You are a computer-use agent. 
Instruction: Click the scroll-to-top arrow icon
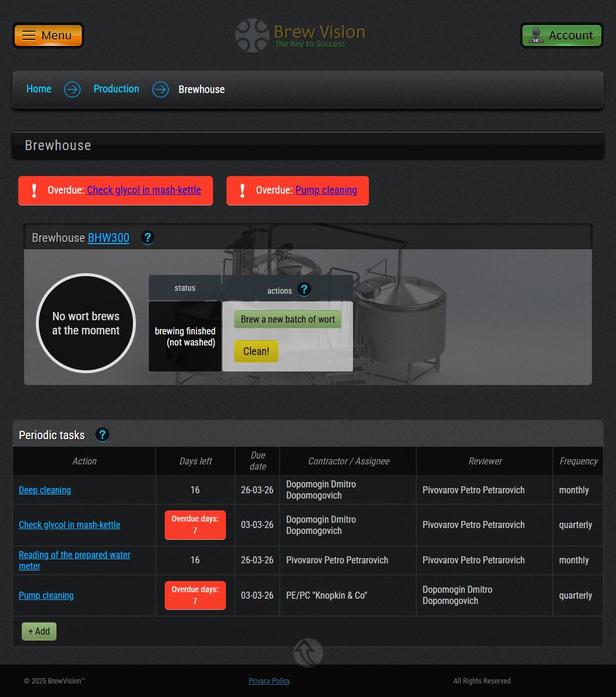308,653
